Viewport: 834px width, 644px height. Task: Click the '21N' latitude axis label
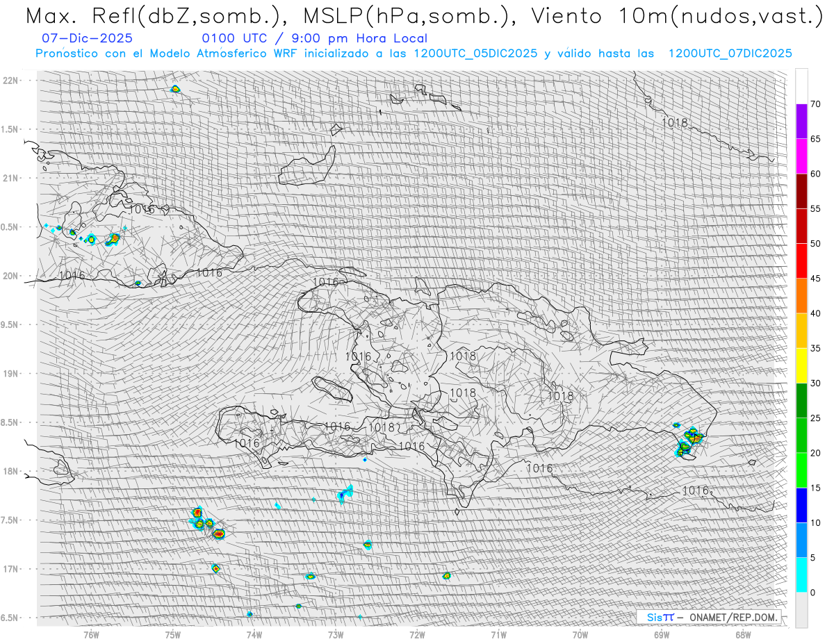coord(10,178)
